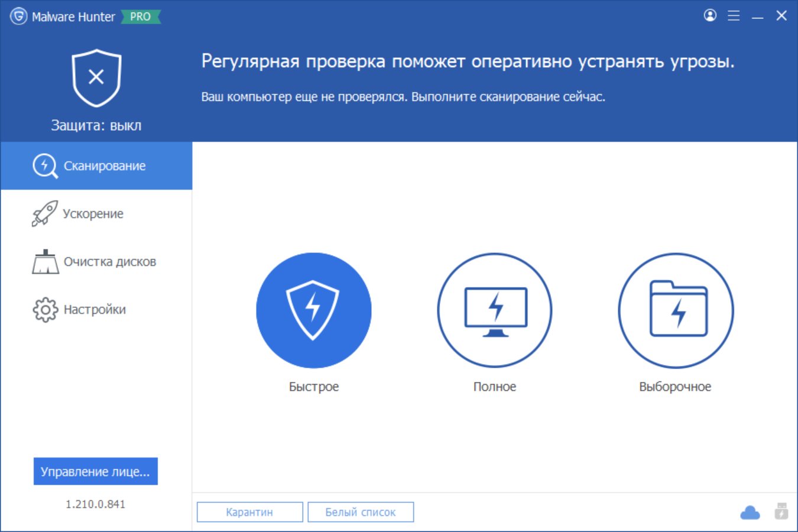
Task: Switch to the Сканирование tab
Action: pyautogui.click(x=96, y=166)
